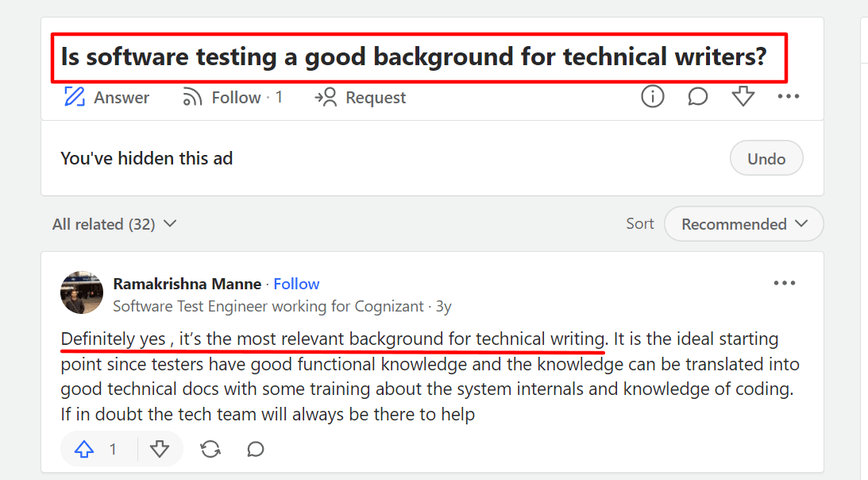The height and width of the screenshot is (480, 868).
Task: Click the comment bubble under the question title
Action: coord(697,96)
